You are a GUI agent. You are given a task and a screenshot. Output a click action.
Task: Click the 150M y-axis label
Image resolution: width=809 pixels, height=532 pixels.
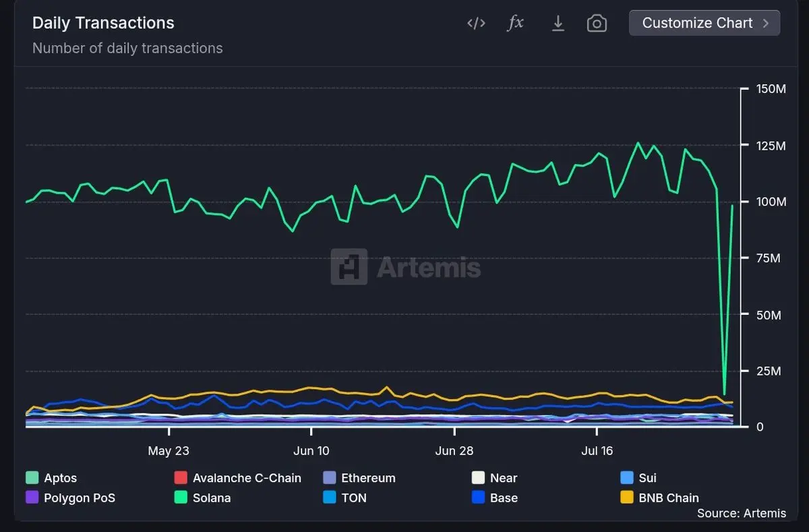click(771, 89)
